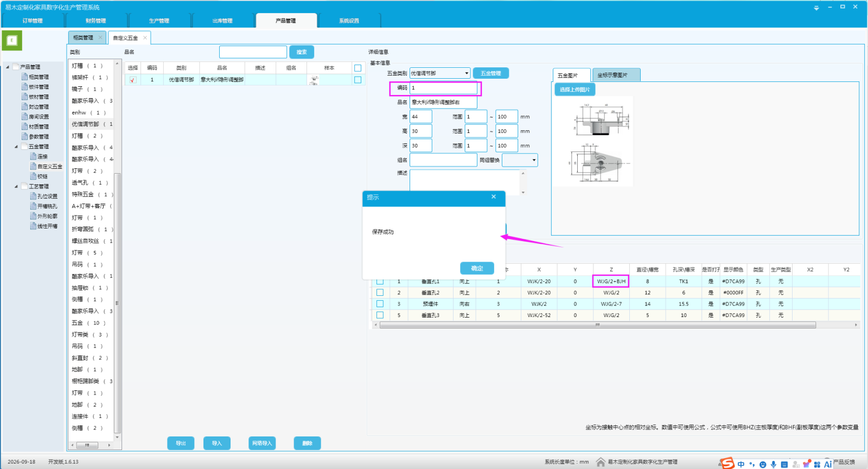
Task: Close the 自定义五金 tab
Action: [145, 37]
